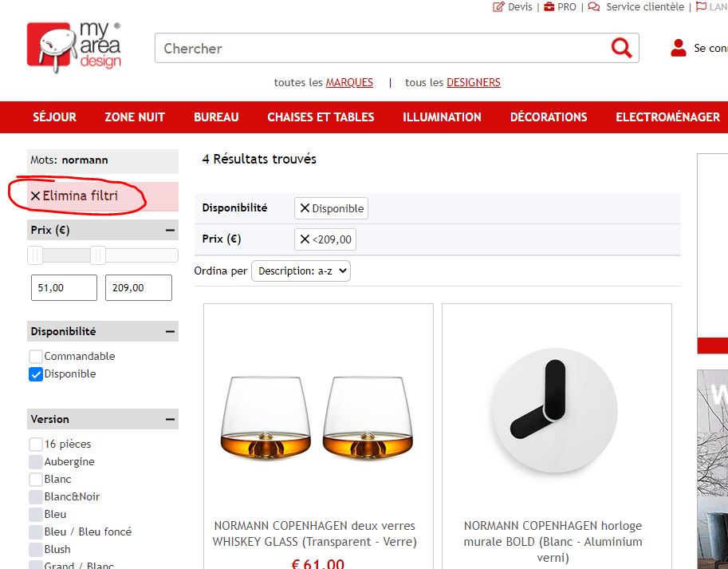728x569 pixels.
Task: Check the Commandable checkbox
Action: click(x=36, y=357)
